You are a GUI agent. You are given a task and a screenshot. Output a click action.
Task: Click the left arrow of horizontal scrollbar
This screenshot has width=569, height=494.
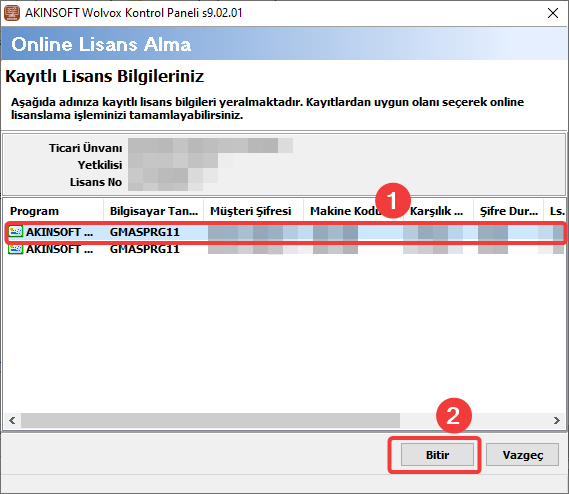click(x=12, y=420)
